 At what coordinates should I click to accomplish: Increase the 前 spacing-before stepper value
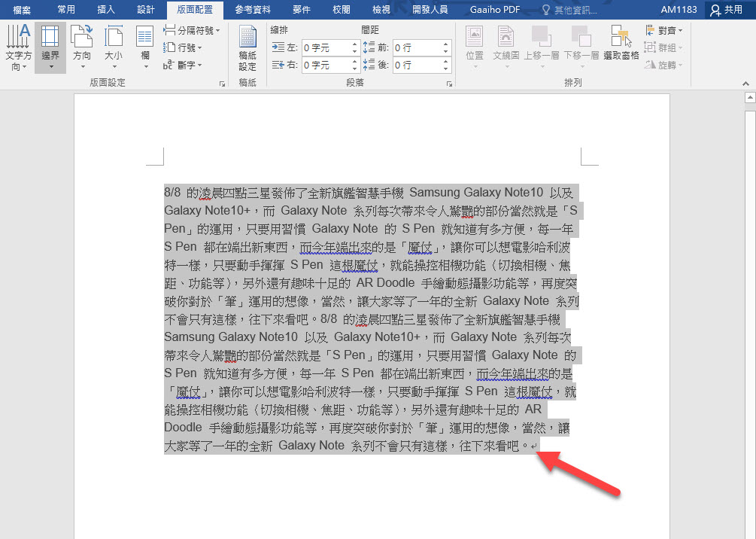[x=446, y=44]
